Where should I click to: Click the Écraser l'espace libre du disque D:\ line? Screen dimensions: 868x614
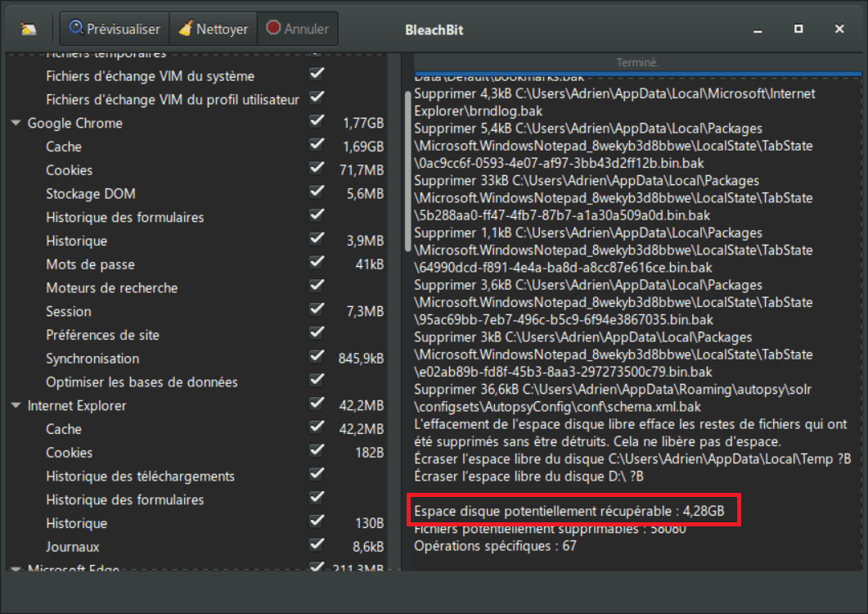tap(528, 476)
